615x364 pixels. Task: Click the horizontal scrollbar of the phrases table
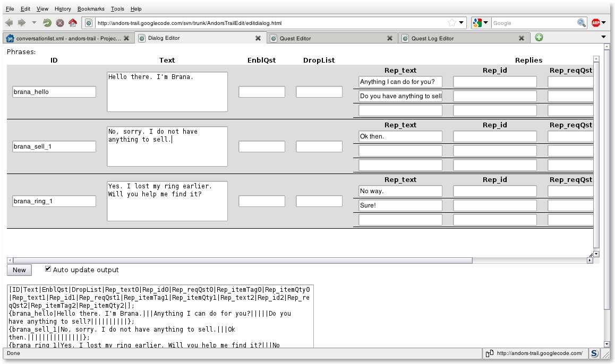(x=239, y=261)
